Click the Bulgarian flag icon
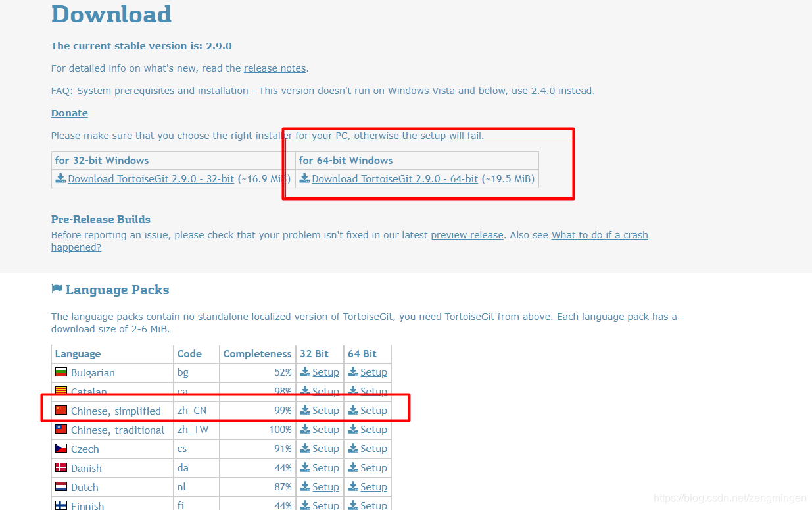The width and height of the screenshot is (812, 510). click(x=61, y=372)
